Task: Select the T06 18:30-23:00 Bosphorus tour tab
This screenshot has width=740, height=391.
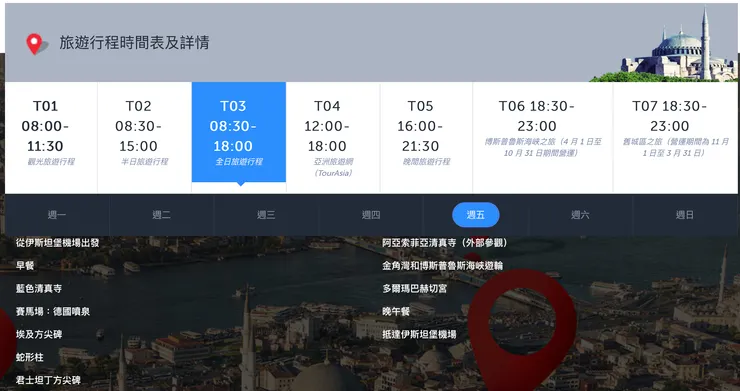Action: [x=543, y=137]
